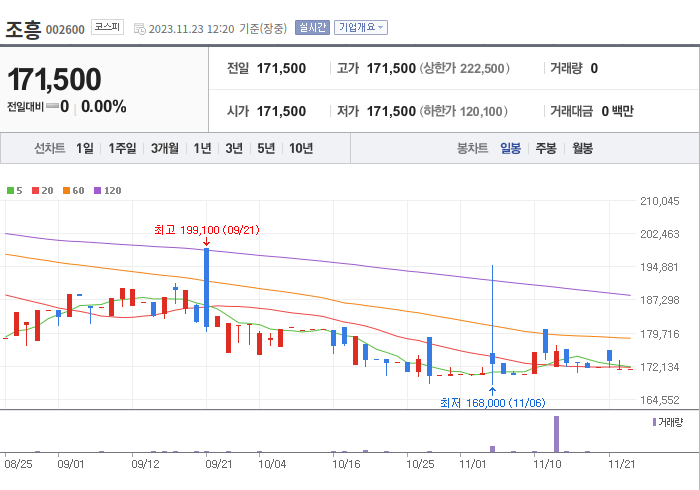700x490 pixels.
Task: Click the current price 171,500 headline
Action: pos(54,79)
